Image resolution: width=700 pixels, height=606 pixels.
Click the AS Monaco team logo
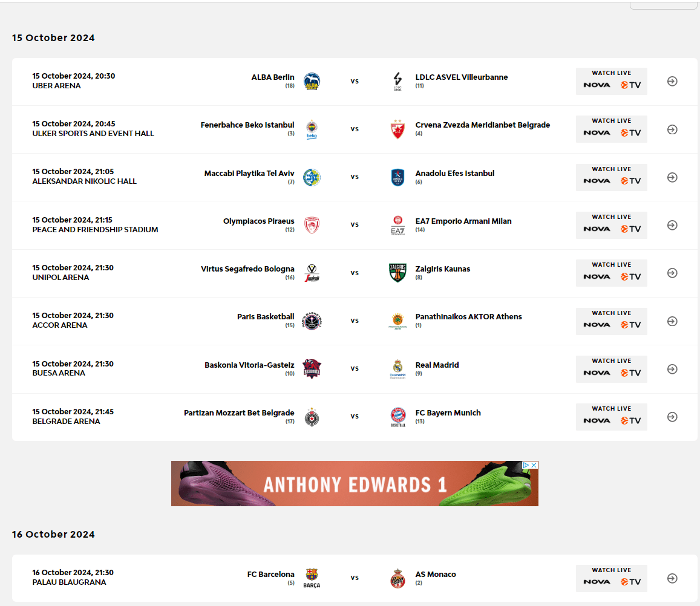397,578
